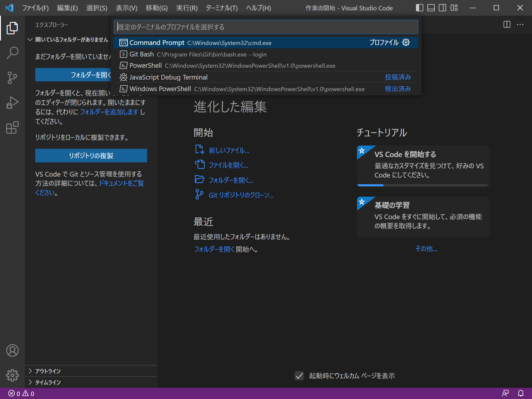Toggle 起動時にウェルカム ページを表示 checkbox
The image size is (532, 399).
click(299, 376)
